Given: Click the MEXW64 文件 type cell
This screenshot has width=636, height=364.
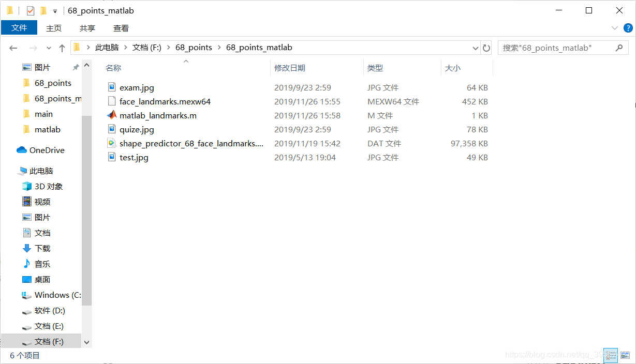Looking at the screenshot, I should tap(393, 101).
